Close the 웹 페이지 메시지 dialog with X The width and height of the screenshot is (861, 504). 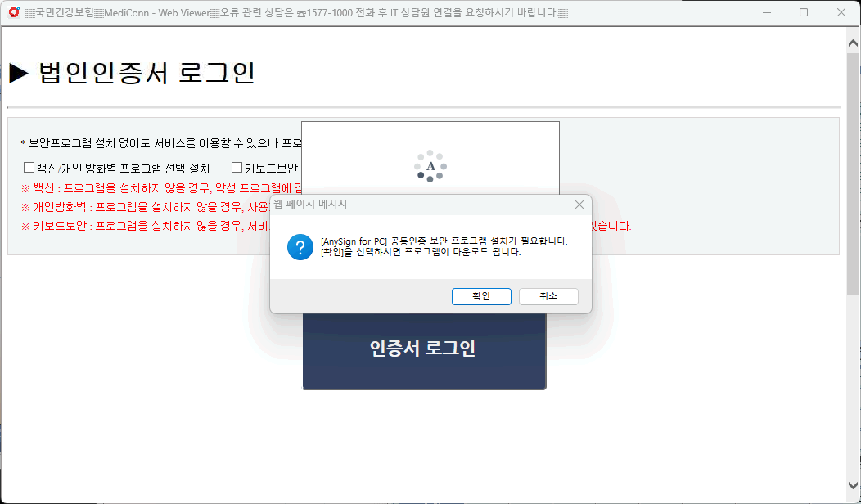pos(579,204)
